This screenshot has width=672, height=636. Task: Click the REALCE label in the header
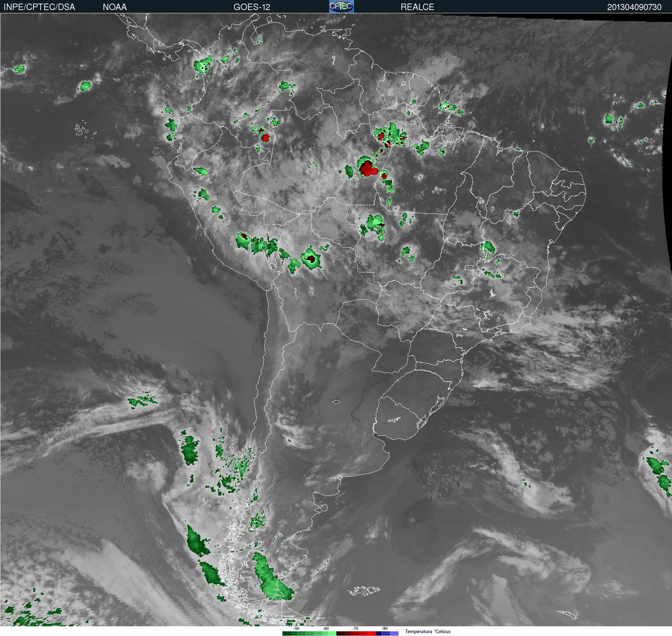point(417,7)
